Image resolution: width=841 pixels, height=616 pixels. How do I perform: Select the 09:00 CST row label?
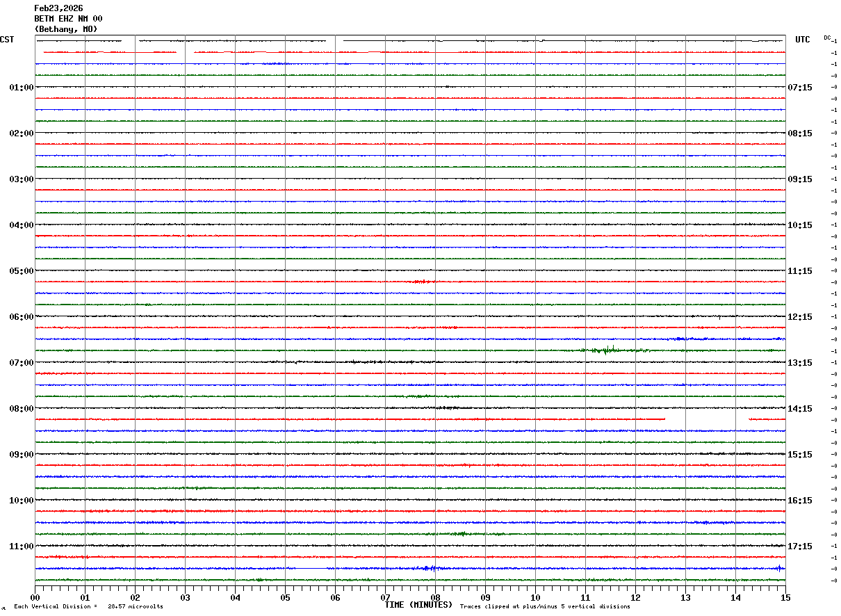tap(21, 455)
